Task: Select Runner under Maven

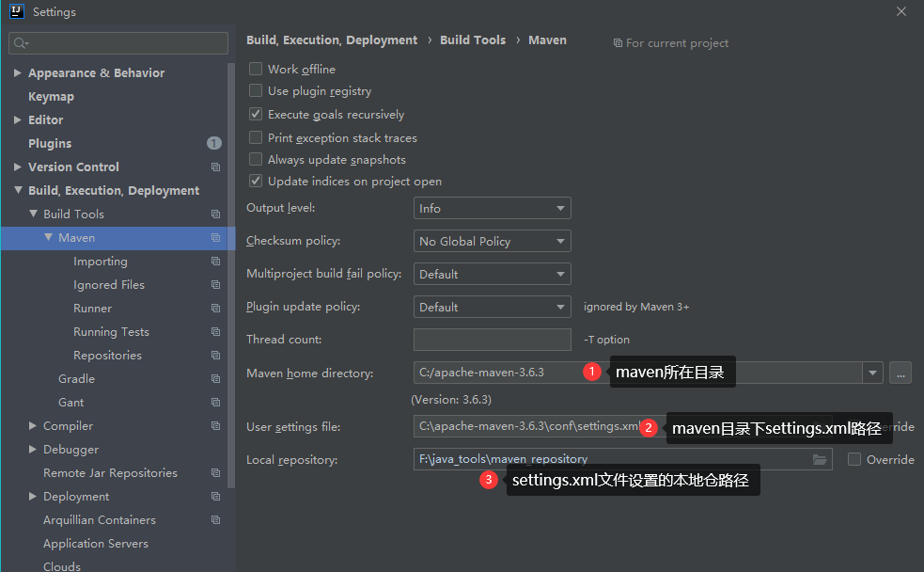Action: click(x=92, y=309)
